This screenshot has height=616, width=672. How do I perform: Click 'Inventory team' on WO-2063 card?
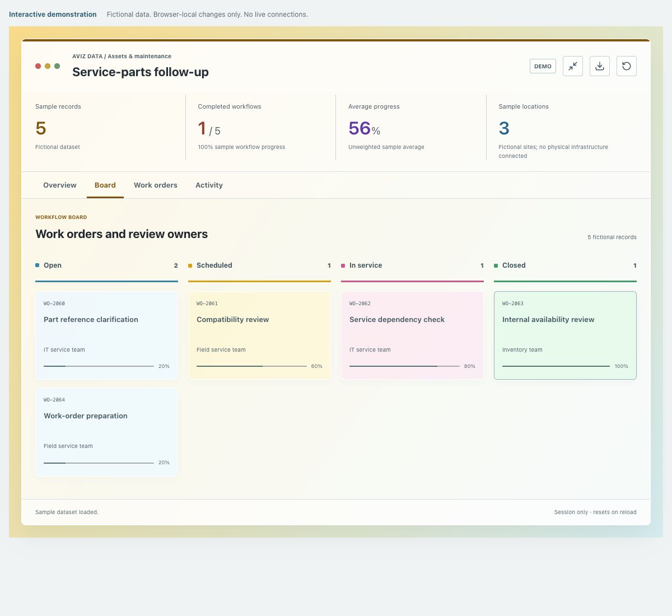click(522, 350)
